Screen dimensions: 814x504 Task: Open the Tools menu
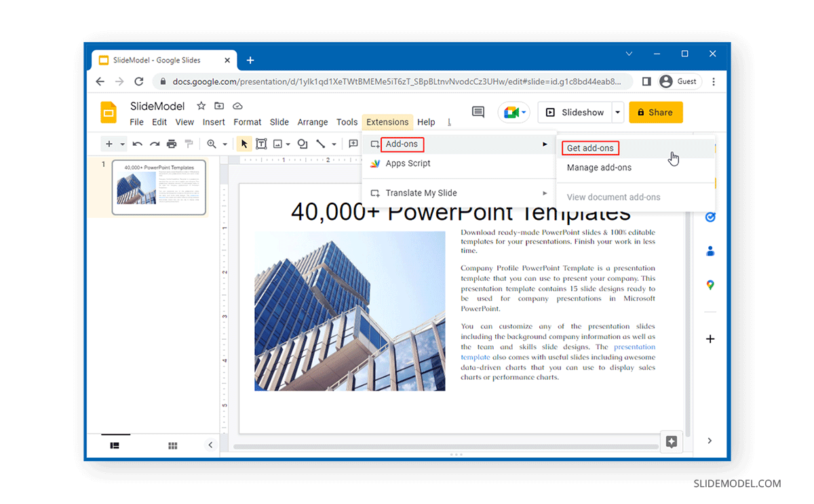pos(347,122)
